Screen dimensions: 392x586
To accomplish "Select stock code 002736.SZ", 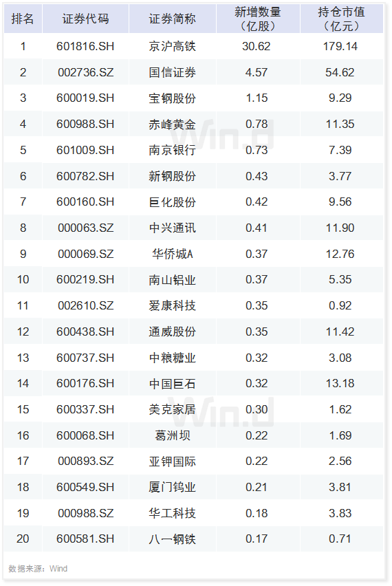I will tap(85, 72).
